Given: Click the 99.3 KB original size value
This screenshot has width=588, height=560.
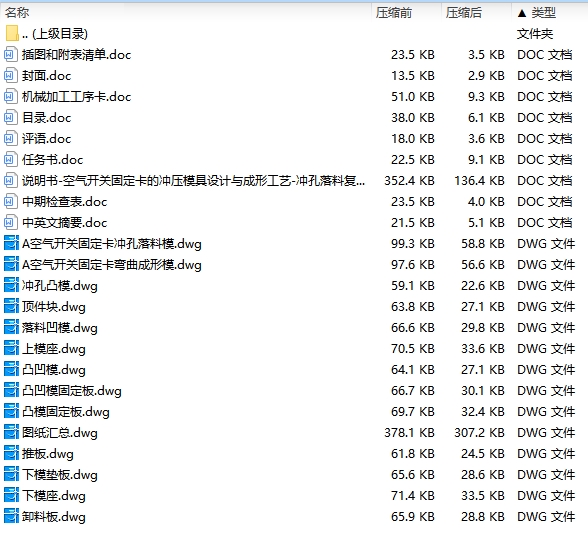Looking at the screenshot, I should coord(413,244).
